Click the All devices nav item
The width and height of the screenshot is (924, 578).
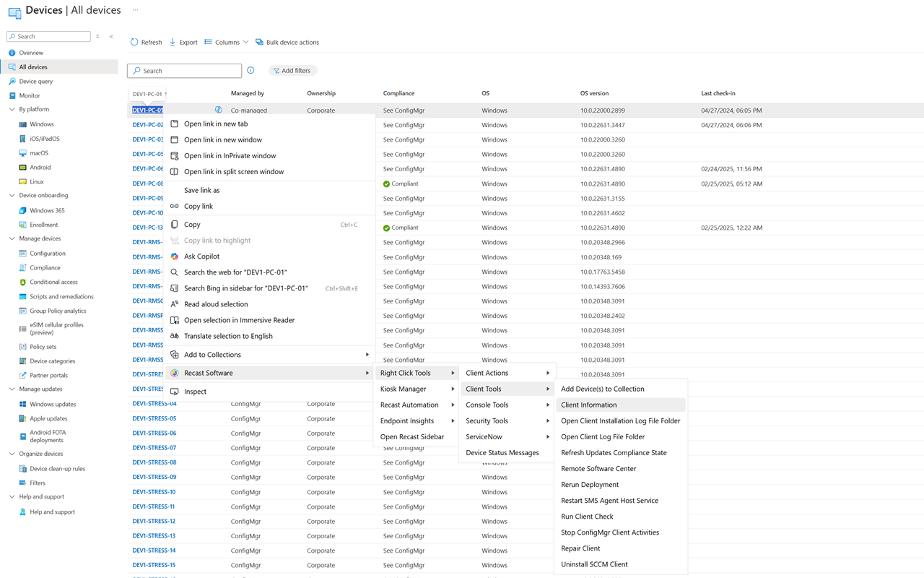click(x=59, y=66)
